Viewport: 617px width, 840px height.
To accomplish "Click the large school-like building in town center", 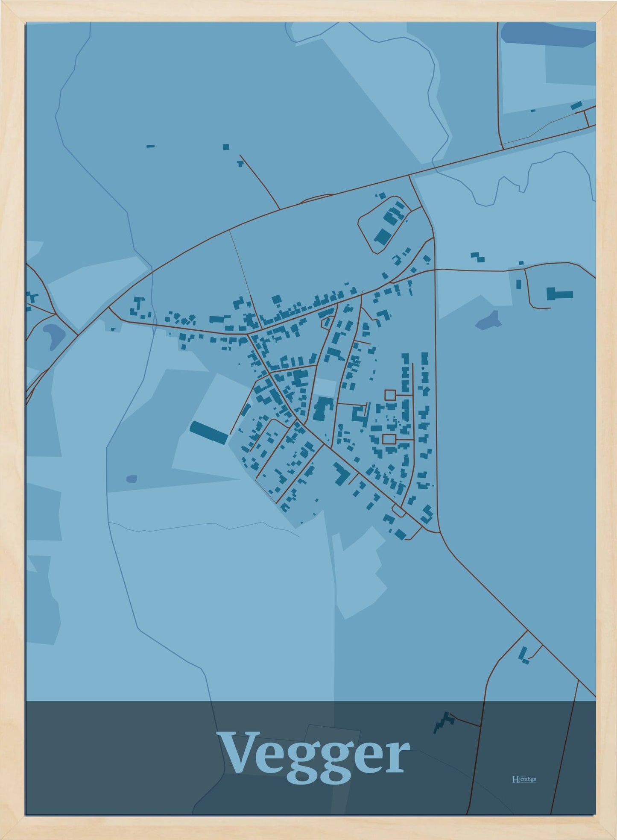I will [324, 409].
